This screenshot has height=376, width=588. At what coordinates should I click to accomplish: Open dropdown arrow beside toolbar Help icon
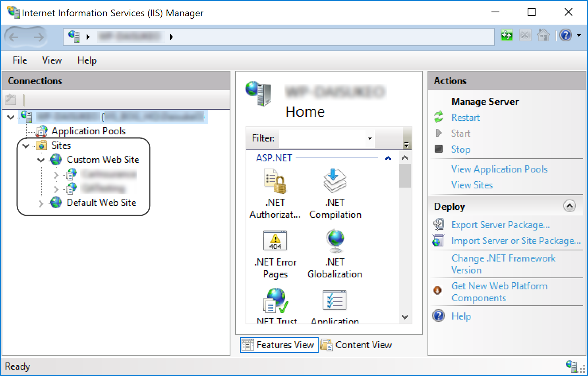pyautogui.click(x=579, y=35)
